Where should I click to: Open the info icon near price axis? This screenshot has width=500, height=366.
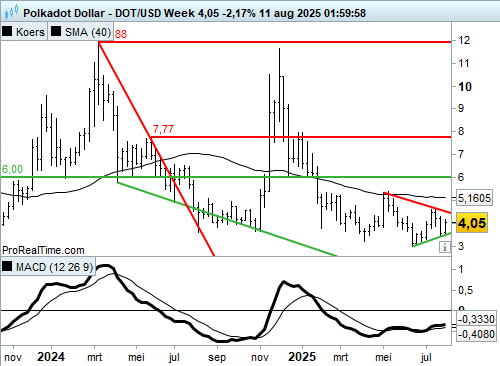pos(445,247)
